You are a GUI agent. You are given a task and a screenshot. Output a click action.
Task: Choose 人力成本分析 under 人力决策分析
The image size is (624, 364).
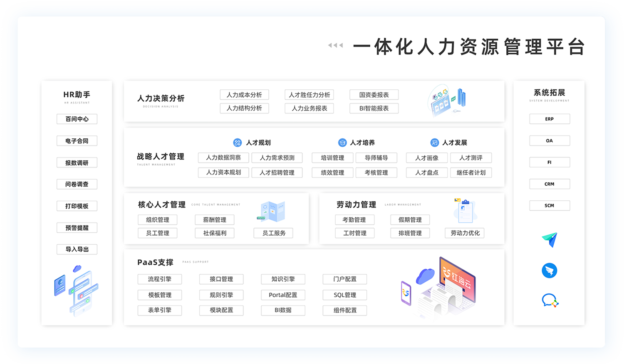[244, 95]
